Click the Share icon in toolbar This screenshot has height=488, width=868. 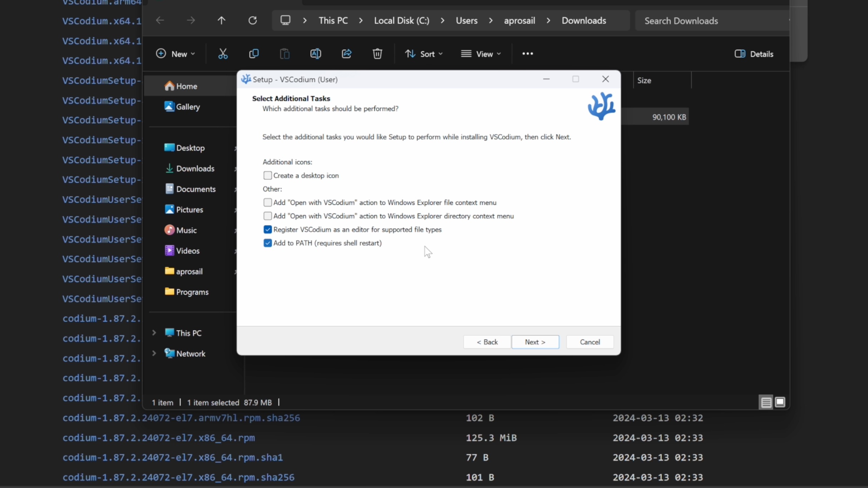tap(346, 54)
